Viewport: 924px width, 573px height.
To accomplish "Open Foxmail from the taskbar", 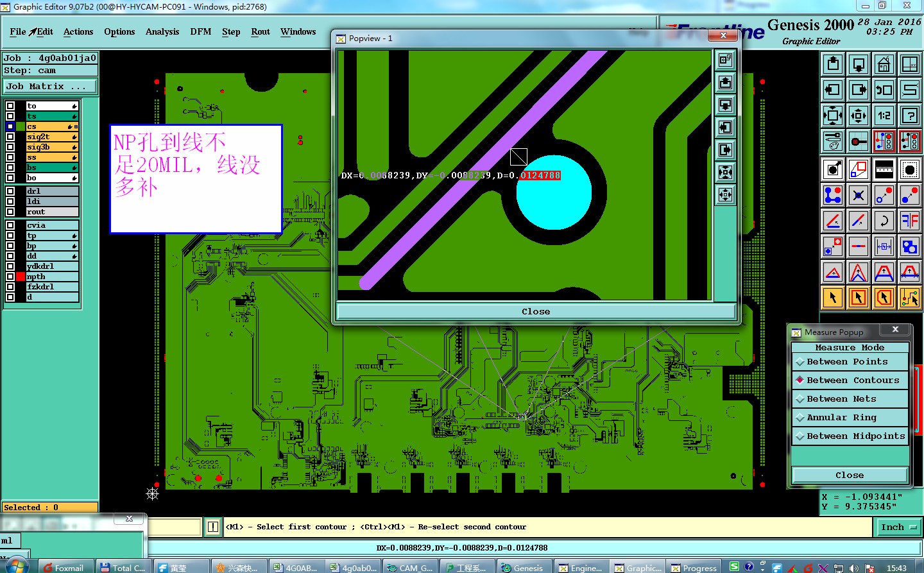I will [x=64, y=567].
